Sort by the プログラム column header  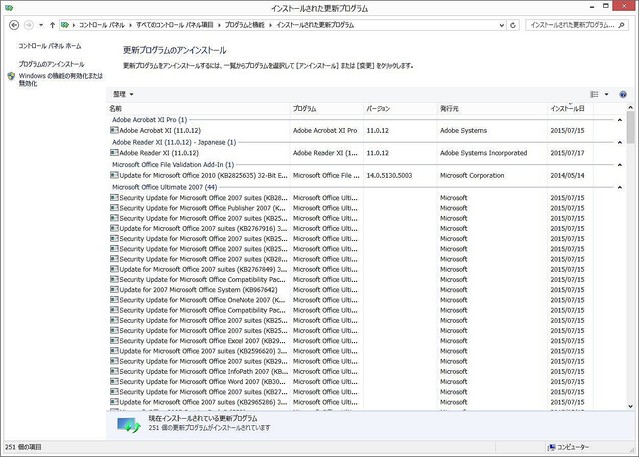pyautogui.click(x=326, y=108)
